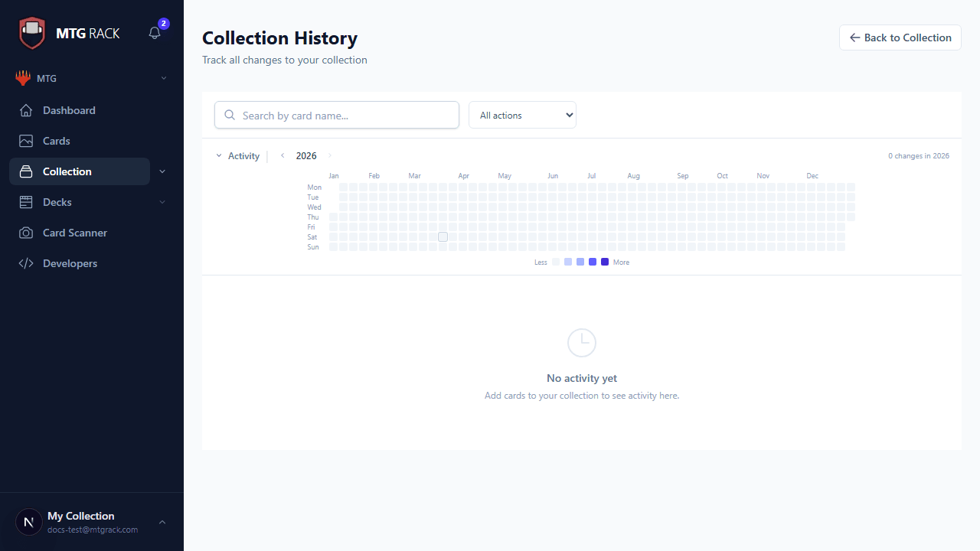Click the darkest More legend swatch
This screenshot has width=980, height=551.
[x=604, y=262]
